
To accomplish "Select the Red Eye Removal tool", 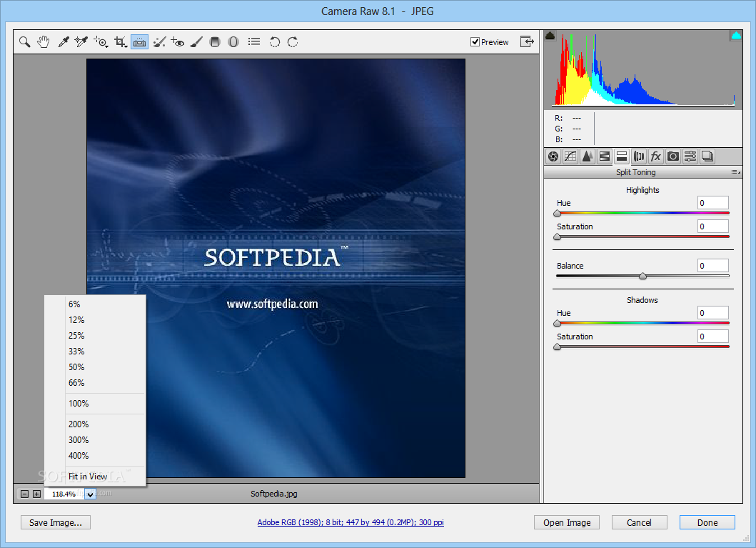I will (x=178, y=42).
